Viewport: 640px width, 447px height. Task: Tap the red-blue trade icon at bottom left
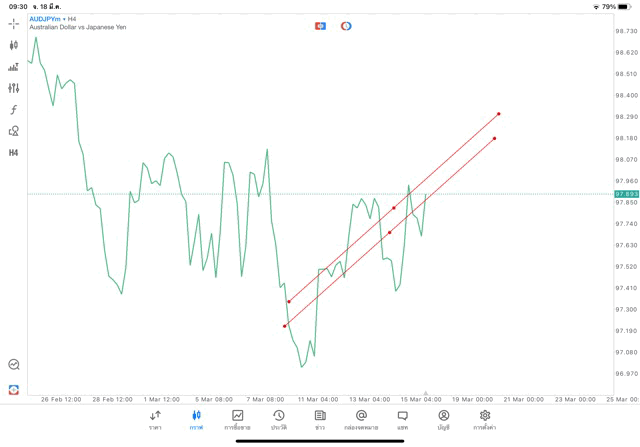13,390
